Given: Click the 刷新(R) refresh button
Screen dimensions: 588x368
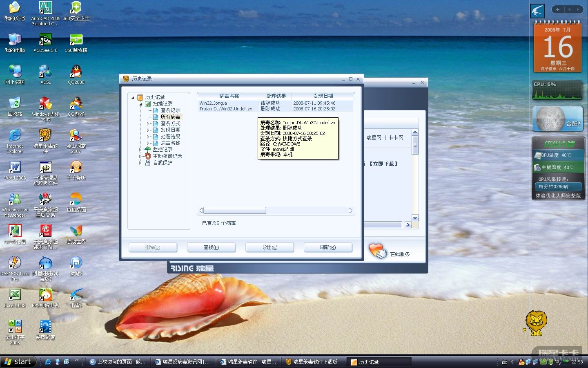Looking at the screenshot, I should (x=328, y=247).
